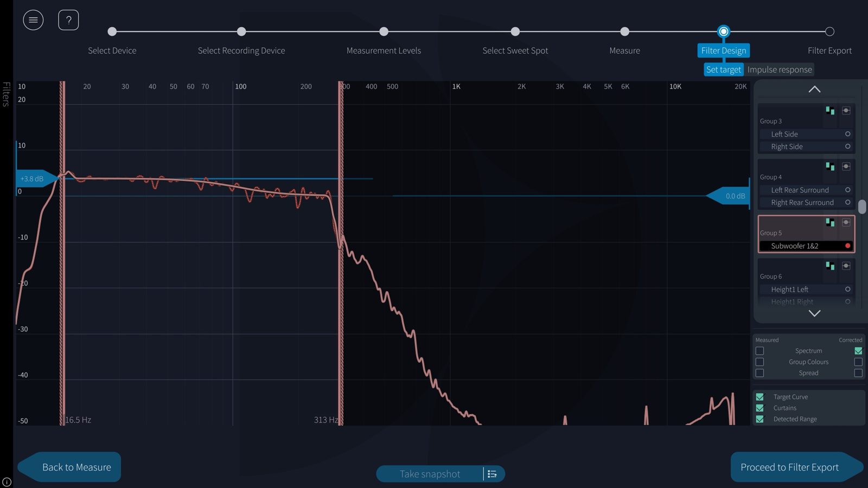Click the channel list scrollbar thumb

[x=862, y=207]
